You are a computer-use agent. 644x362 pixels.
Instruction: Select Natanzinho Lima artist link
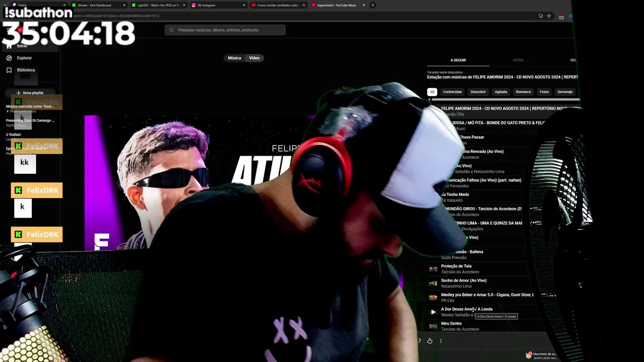pos(456,286)
